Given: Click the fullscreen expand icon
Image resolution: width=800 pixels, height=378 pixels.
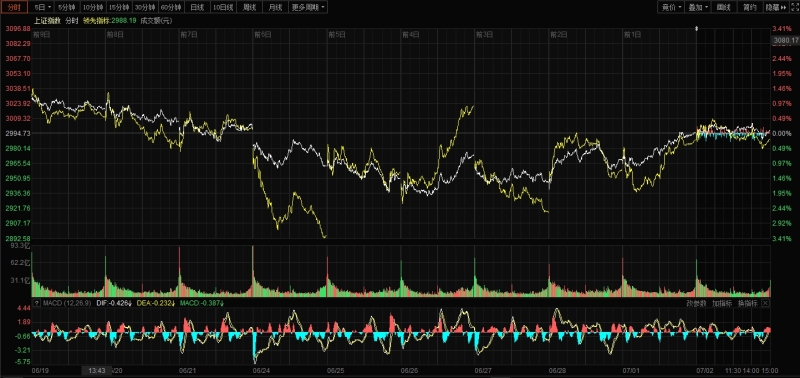Looking at the screenshot, I should [793, 7].
